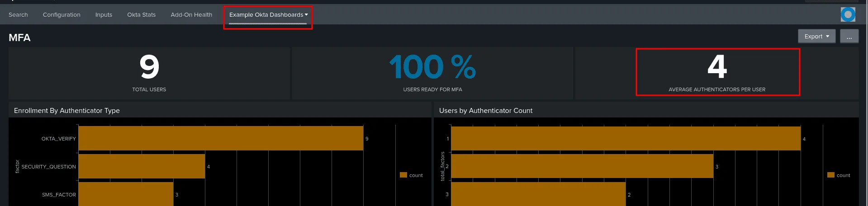Open Okta Stats in the nav bar
Image resolution: width=868 pixels, height=206 pixels.
141,14
